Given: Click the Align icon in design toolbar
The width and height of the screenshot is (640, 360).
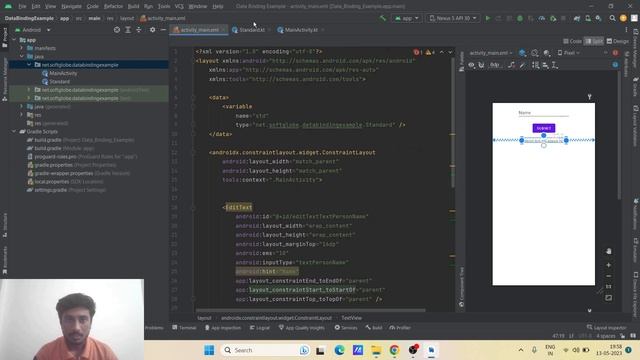Looking at the screenshot, I should [x=545, y=65].
